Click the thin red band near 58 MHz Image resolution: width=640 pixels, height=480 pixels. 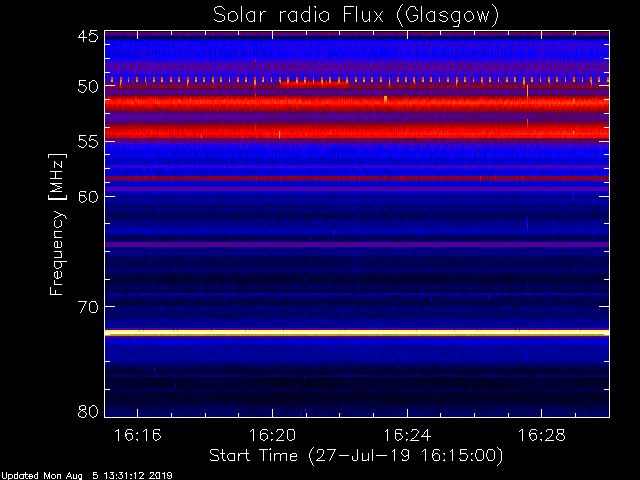(357, 178)
